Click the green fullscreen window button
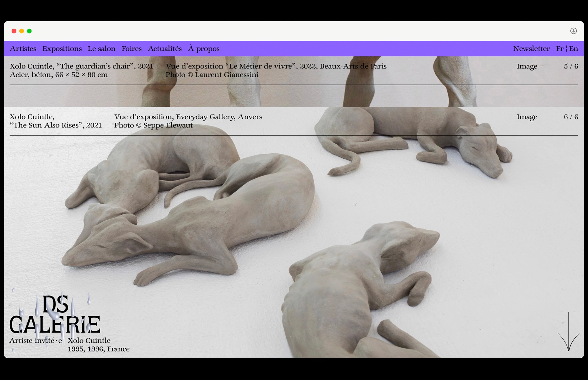 click(x=29, y=31)
